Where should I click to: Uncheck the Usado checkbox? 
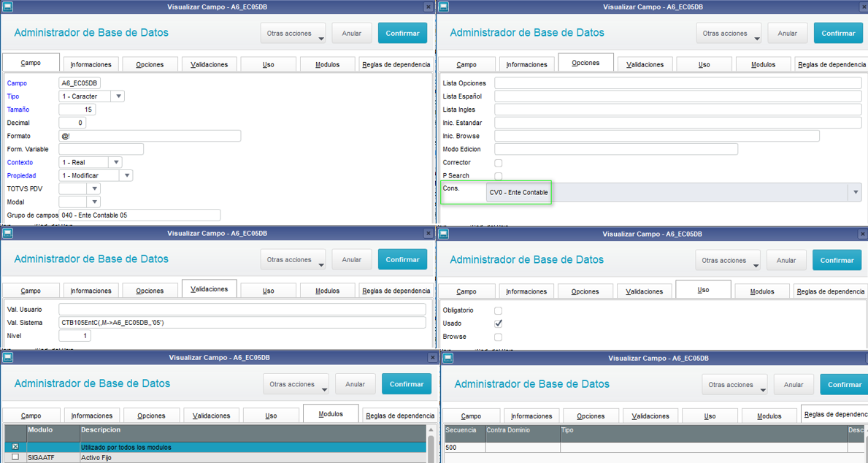pos(498,324)
